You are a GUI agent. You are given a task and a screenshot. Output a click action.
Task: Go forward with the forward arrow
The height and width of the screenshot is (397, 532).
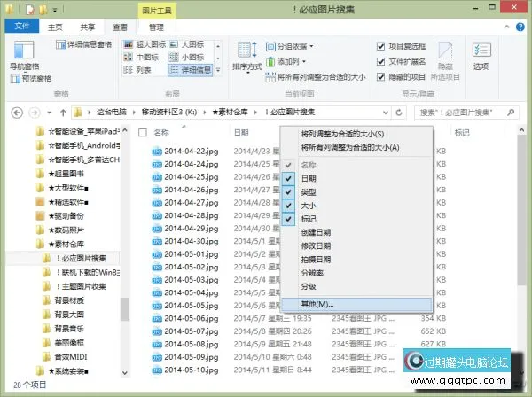pyautogui.click(x=35, y=113)
